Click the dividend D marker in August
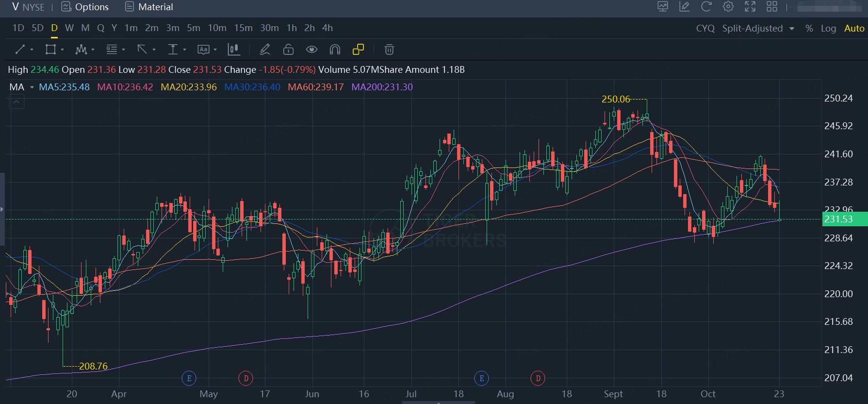 pos(538,378)
